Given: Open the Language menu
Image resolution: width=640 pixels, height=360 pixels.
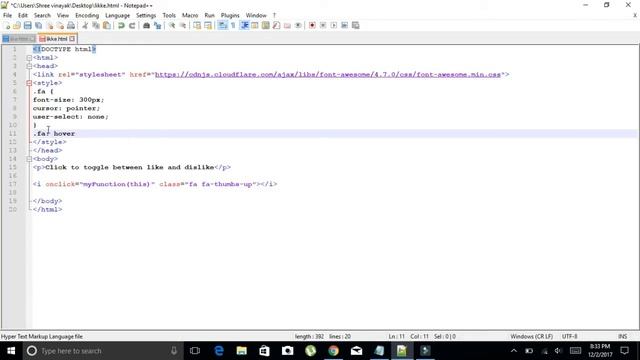Looking at the screenshot, I should coord(117,15).
